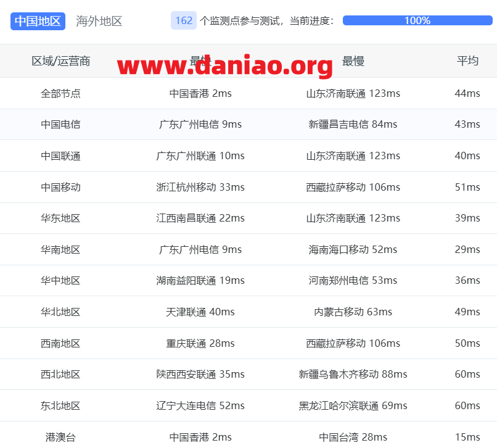Click 内蒙古移动 63ms cell
Viewport: 497px width, 448px height.
pyautogui.click(x=353, y=312)
